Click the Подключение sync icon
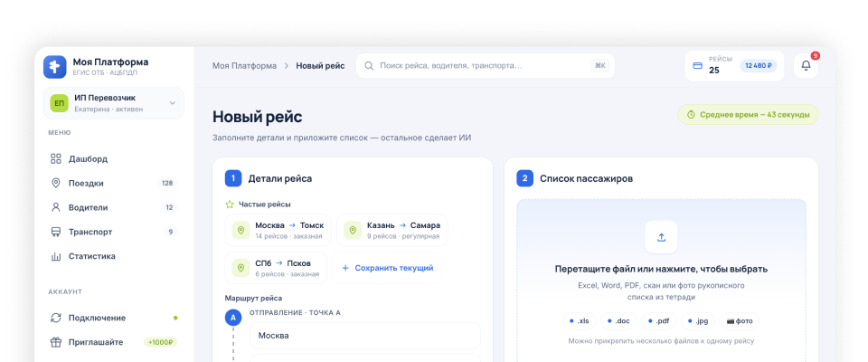 point(55,318)
